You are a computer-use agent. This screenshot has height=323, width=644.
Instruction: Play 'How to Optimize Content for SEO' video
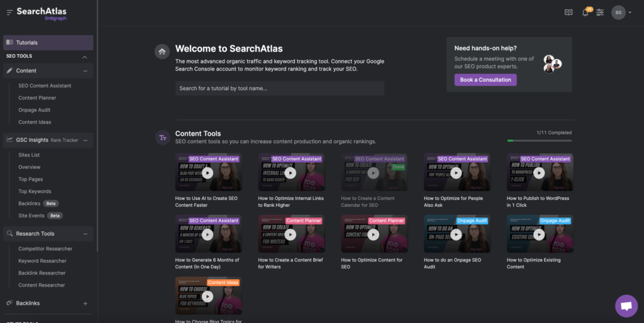[374, 234]
